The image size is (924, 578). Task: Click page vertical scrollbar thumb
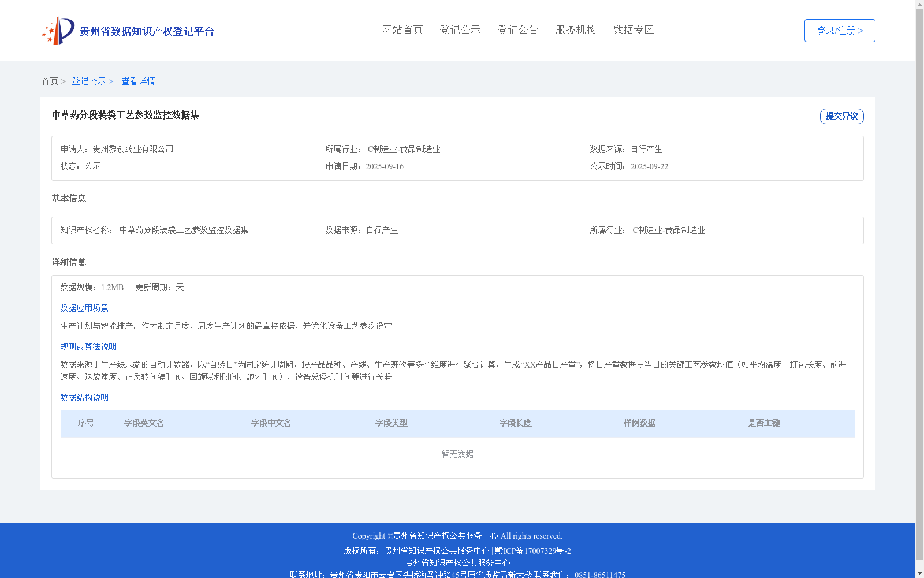point(919,284)
